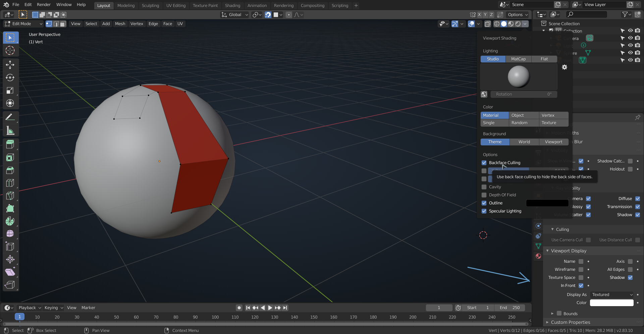Open the Outline color swatch
644x334 pixels.
tap(547, 203)
